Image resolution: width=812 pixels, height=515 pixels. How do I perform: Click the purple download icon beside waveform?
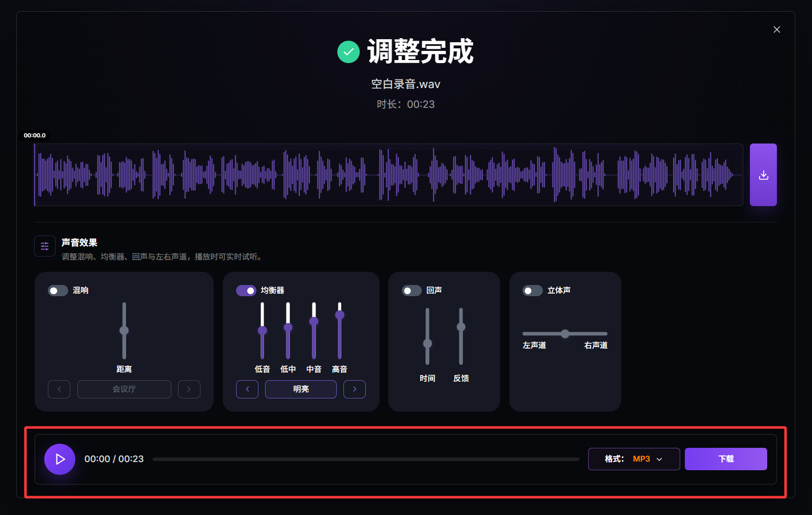763,175
